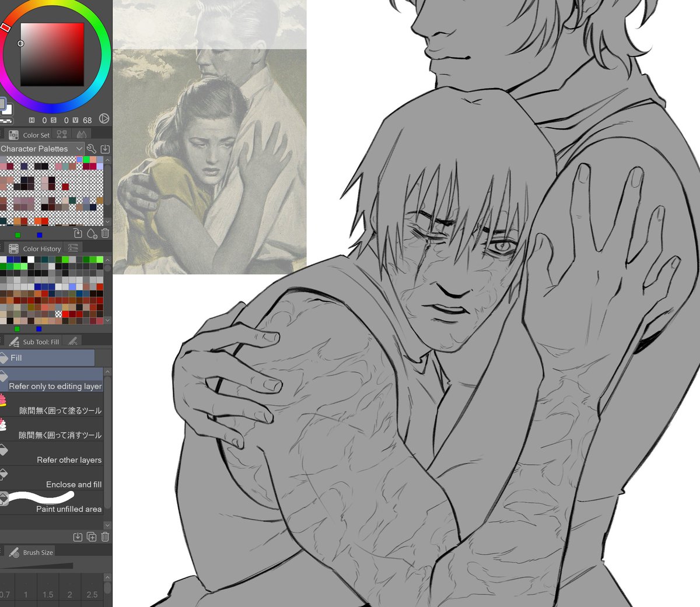Switch to the intermediate color panel tab beside Color Set
Viewport: 700px width, 607px height.
point(62,135)
